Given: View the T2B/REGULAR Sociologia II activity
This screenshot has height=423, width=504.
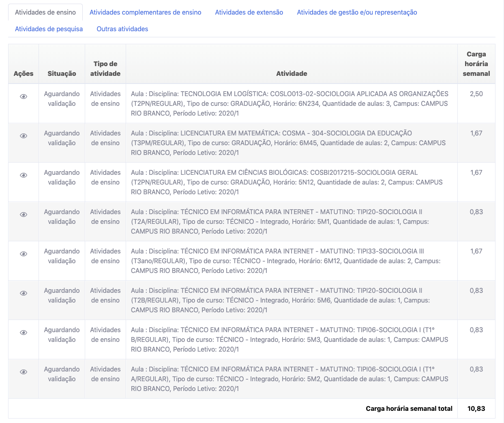Looking at the screenshot, I should [24, 293].
